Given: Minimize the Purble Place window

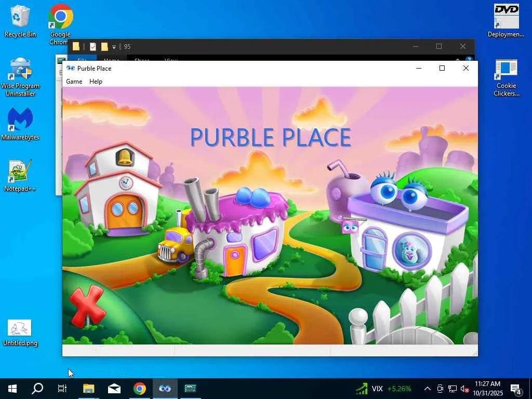Looking at the screenshot, I should [419, 68].
